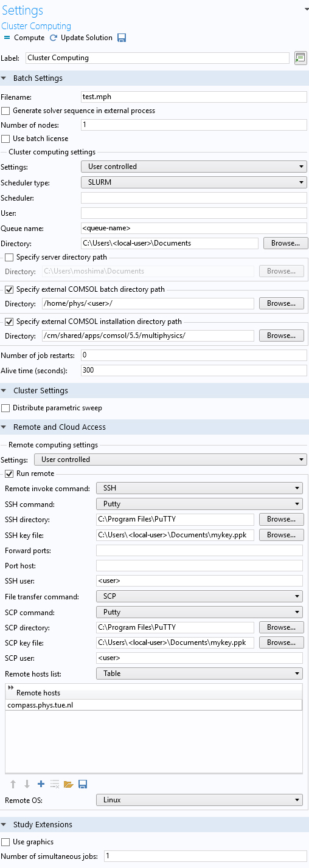
Task: Click the COMSOL installation directory path field
Action: [x=147, y=336]
